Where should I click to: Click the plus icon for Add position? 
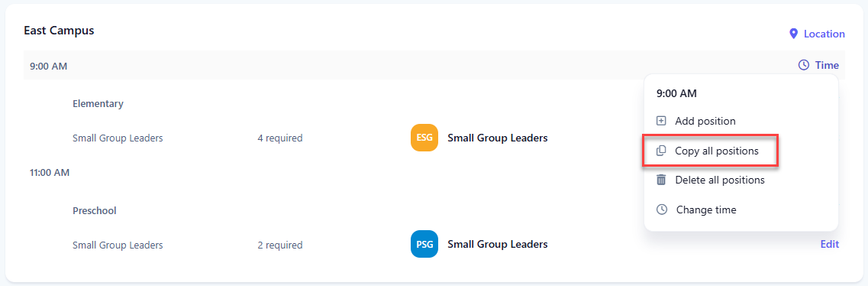click(661, 121)
